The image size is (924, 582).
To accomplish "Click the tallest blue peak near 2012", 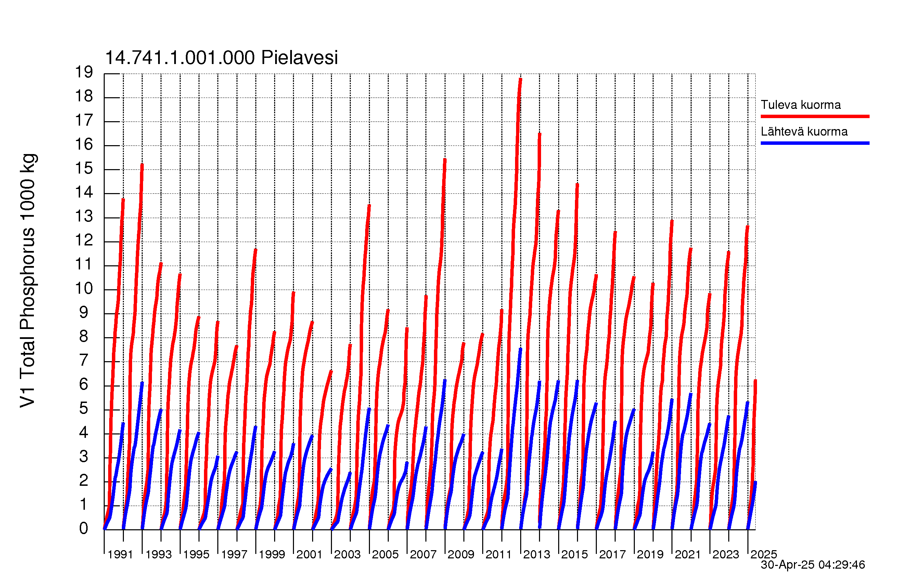I will (520, 349).
